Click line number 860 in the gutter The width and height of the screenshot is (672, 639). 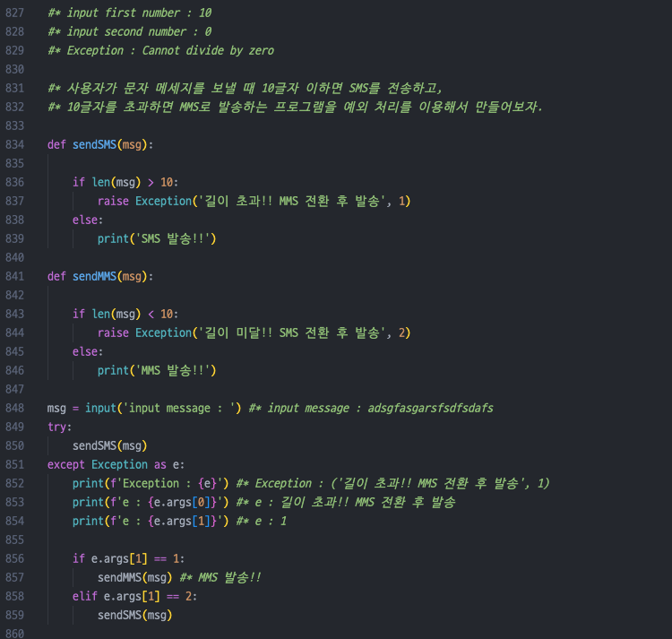point(14,634)
